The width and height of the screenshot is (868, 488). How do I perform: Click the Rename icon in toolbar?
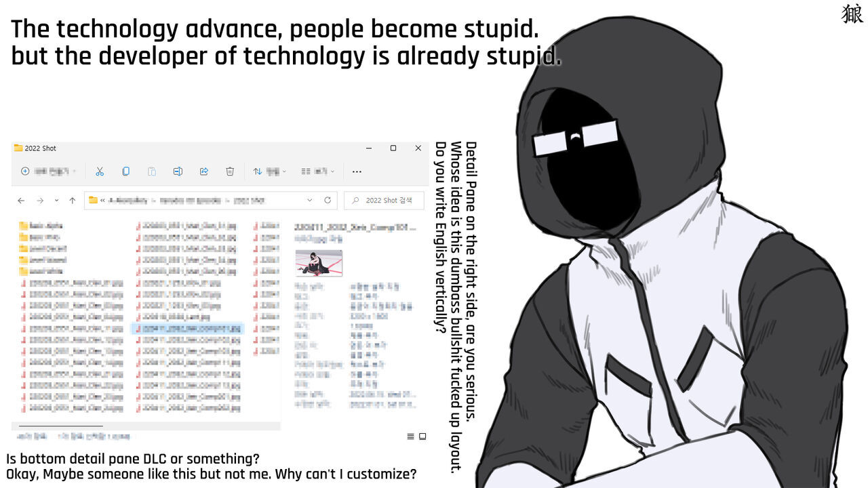[x=178, y=171]
